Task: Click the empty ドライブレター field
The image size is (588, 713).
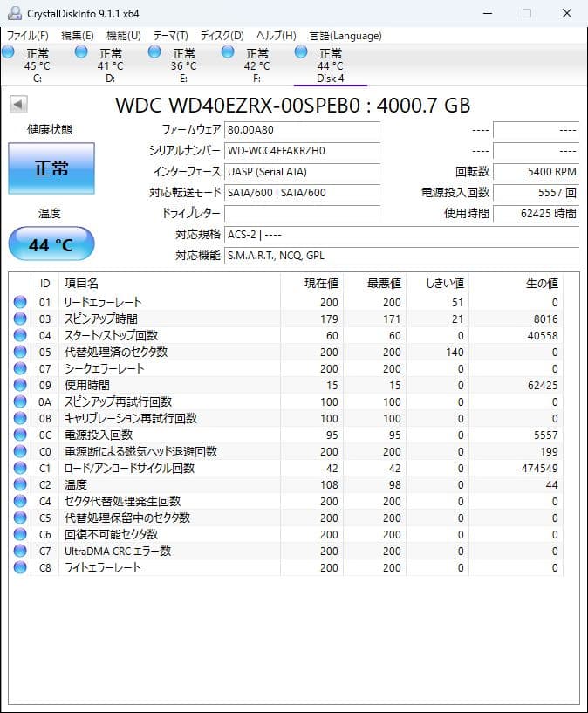Action: pyautogui.click(x=302, y=213)
